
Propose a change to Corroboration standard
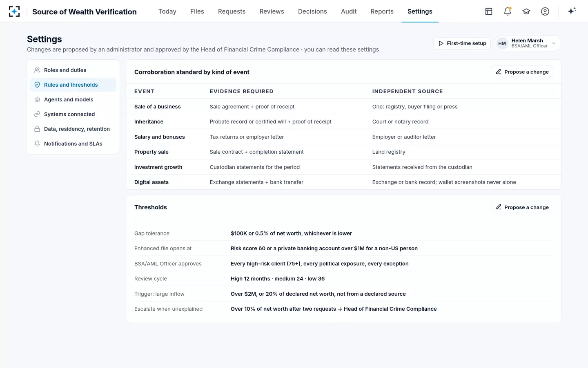(x=522, y=72)
